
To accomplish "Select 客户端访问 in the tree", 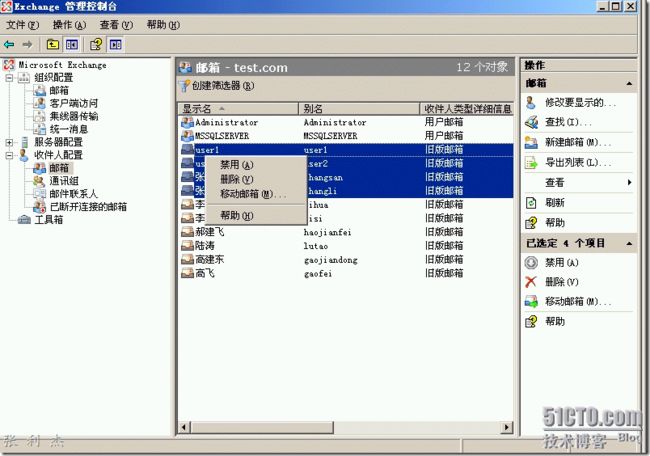I will pyautogui.click(x=74, y=103).
